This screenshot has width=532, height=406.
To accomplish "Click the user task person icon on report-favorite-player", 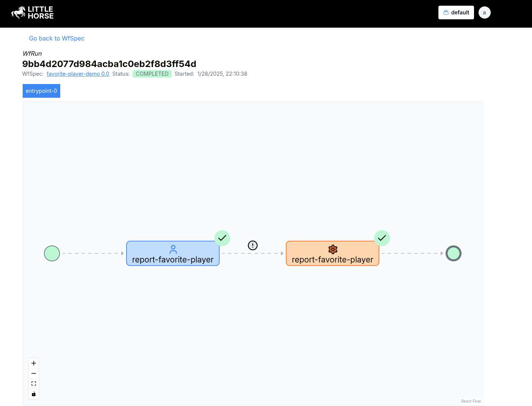I will point(173,249).
